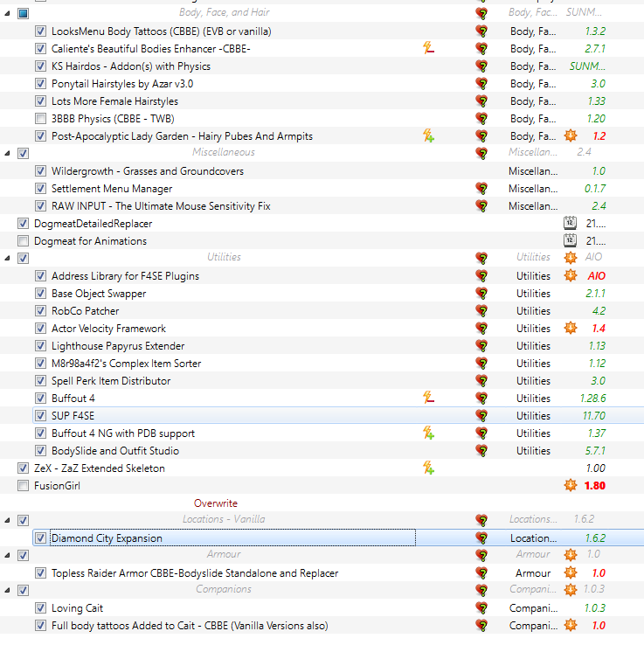644x645 pixels.
Task: Enable the 3BBB Physics (CBBE - TWB) mod
Action: tap(40, 119)
